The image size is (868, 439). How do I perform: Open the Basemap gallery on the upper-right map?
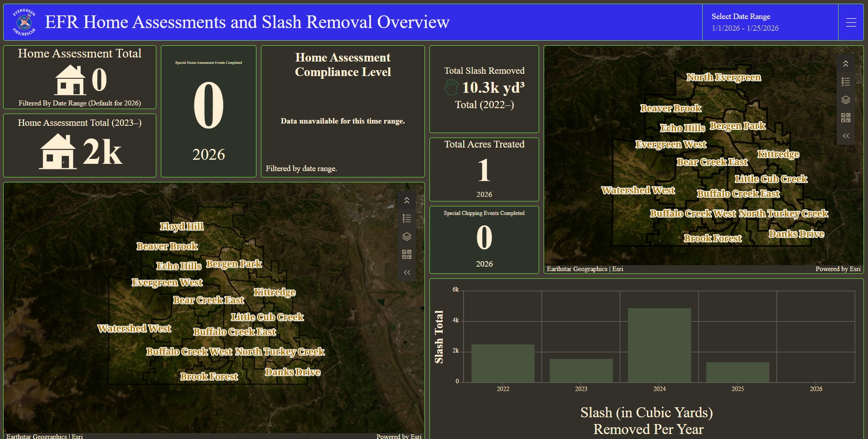(845, 118)
